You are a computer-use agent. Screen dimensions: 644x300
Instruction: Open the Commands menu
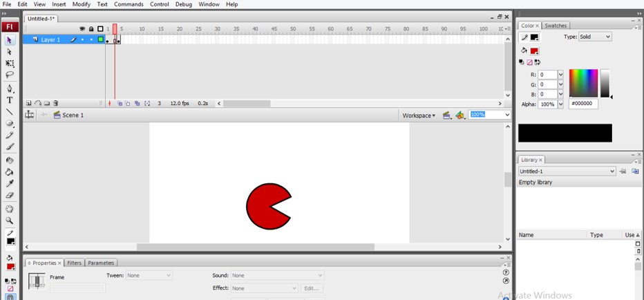(x=129, y=4)
